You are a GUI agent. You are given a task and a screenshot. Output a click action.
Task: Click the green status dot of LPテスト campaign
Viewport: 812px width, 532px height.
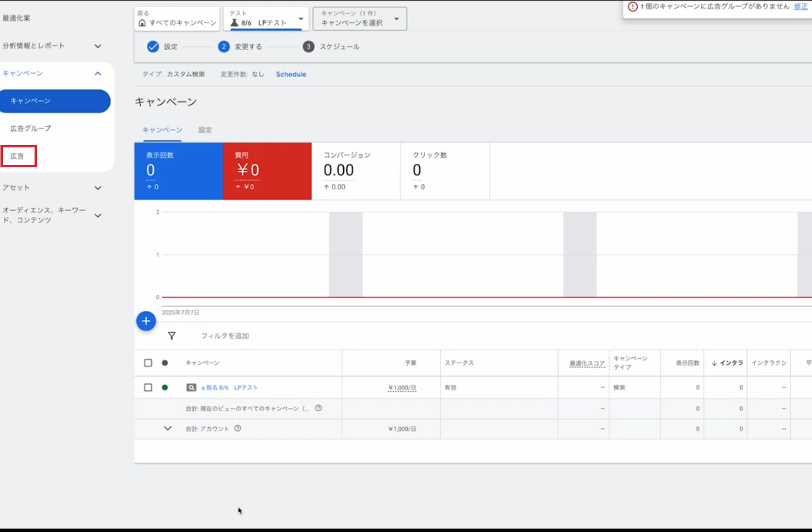165,388
